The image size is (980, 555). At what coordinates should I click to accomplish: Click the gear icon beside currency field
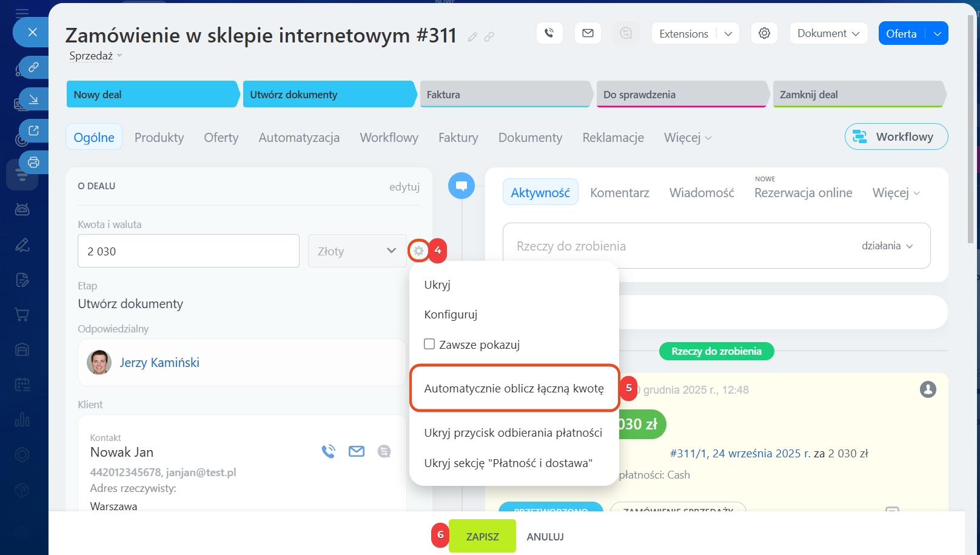tap(418, 251)
